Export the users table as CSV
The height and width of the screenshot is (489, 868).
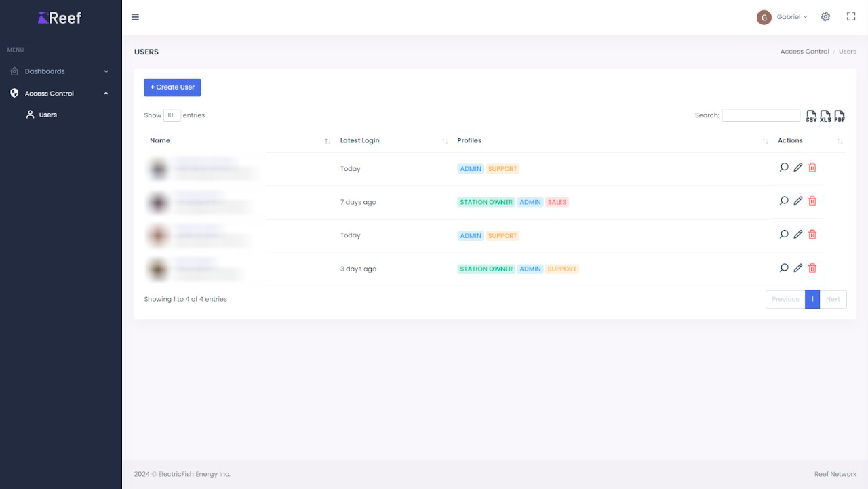811,116
